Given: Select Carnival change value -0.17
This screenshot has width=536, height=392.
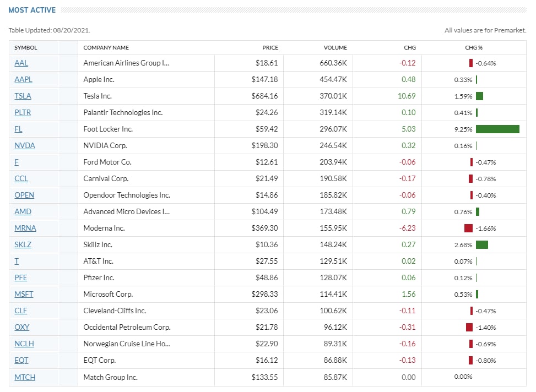Looking at the screenshot, I should pyautogui.click(x=408, y=178).
